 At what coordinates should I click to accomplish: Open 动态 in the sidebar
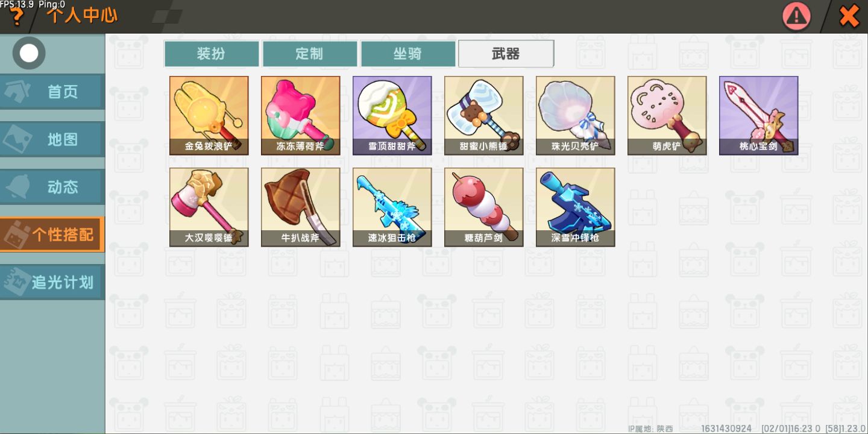[x=52, y=187]
